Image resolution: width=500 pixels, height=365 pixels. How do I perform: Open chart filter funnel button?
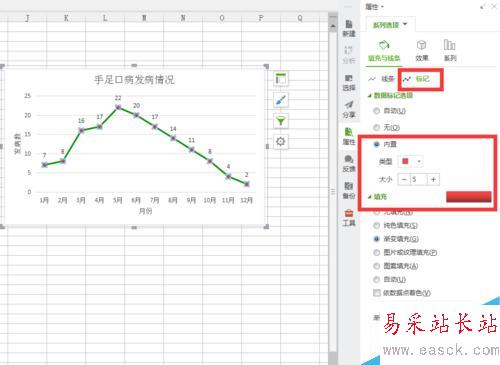(x=281, y=121)
